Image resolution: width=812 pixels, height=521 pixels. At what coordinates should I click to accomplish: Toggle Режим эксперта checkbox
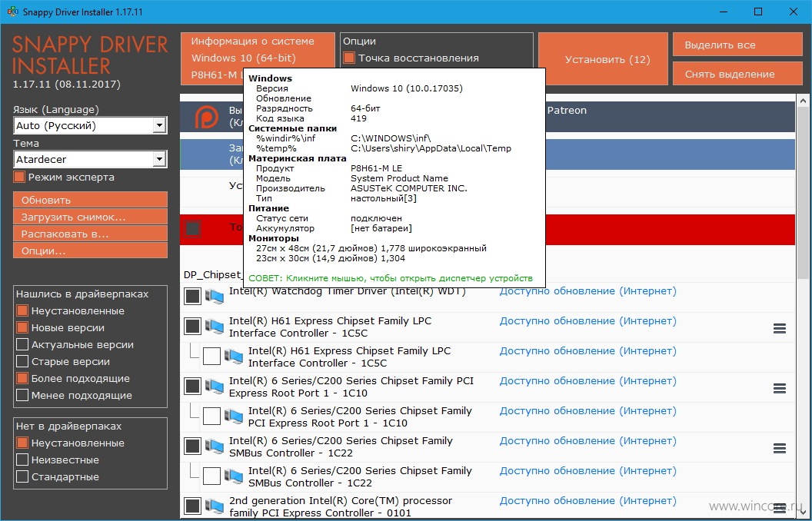[x=20, y=177]
